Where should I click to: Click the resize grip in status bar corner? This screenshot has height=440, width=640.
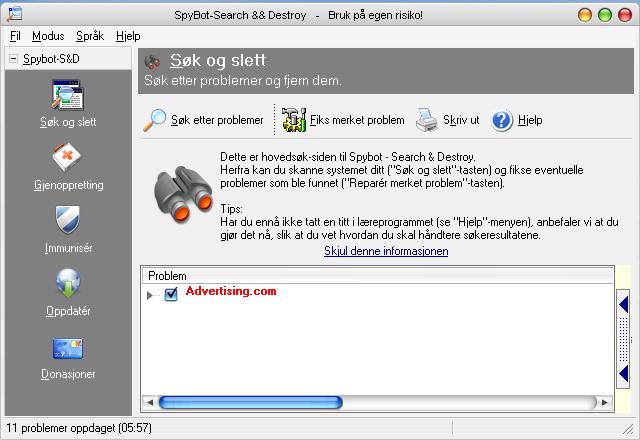coord(628,429)
